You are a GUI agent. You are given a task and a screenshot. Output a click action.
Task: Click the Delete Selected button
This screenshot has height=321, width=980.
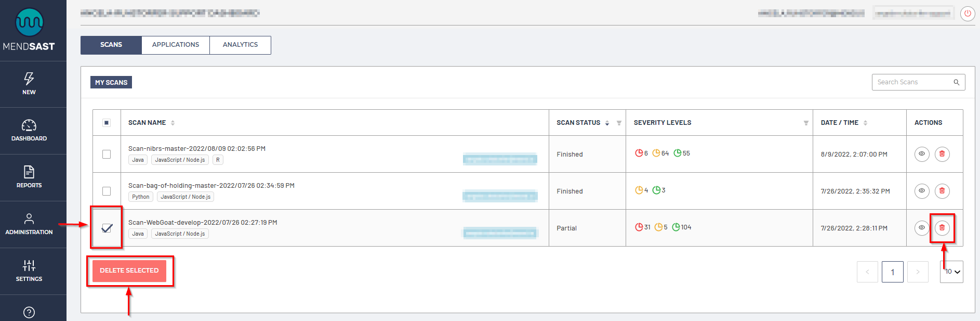click(x=129, y=271)
